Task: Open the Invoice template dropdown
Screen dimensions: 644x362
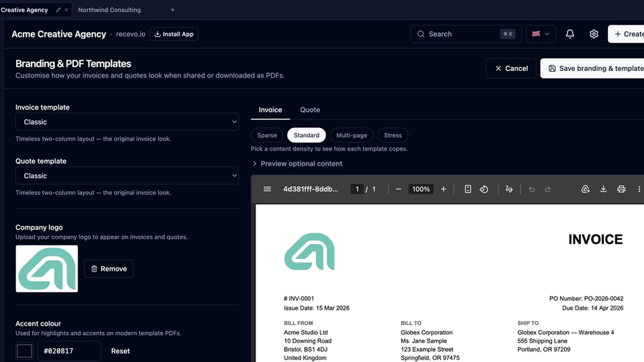Action: pos(127,122)
